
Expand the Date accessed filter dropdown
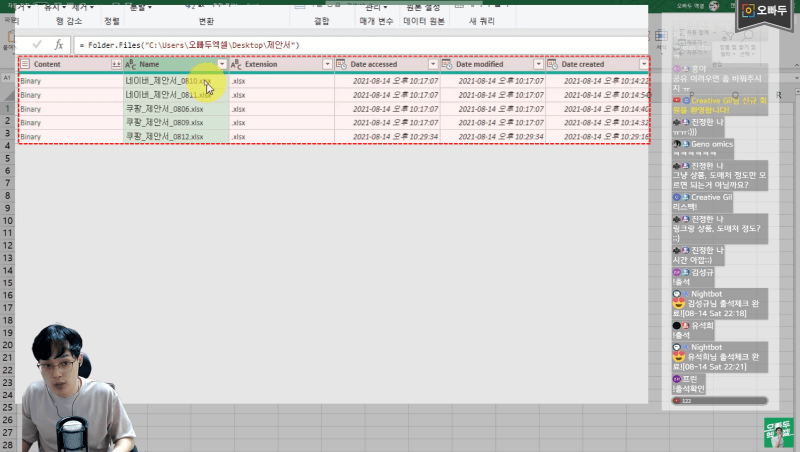432,64
